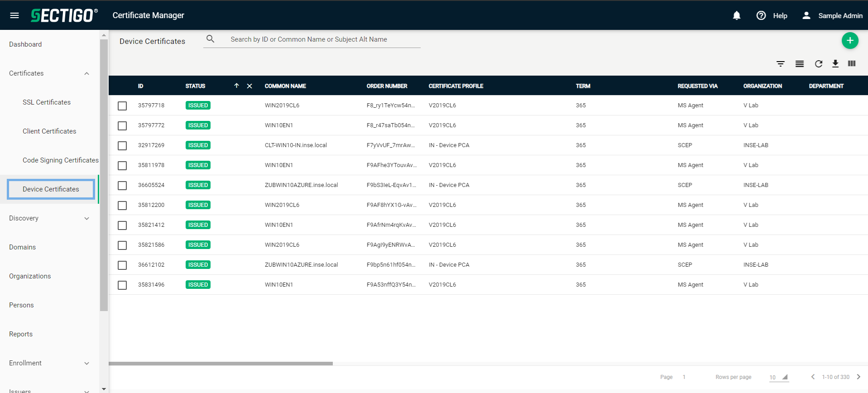Go to the next page arrow
This screenshot has width=868, height=393.
(x=858, y=377)
